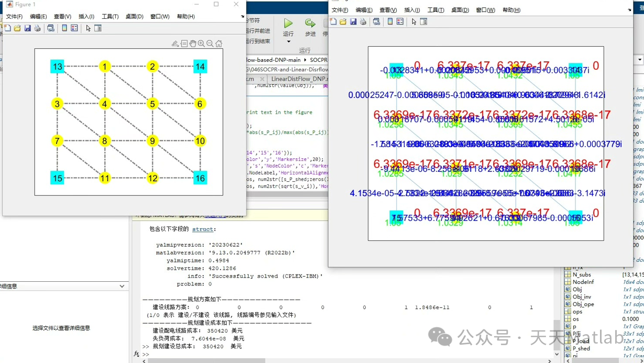Click yellow node 9 in Figure 1 graph
Image resolution: width=644 pixels, height=363 pixels.
click(x=152, y=141)
